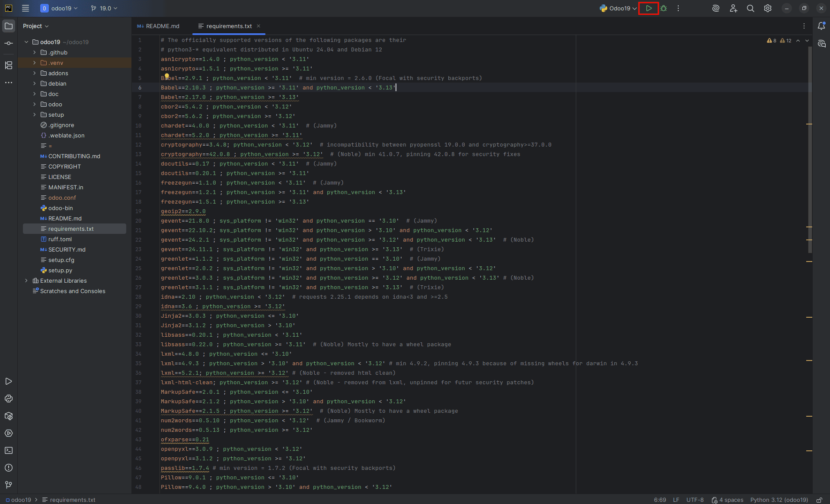Change 4 spaces indent setting

[728, 500]
